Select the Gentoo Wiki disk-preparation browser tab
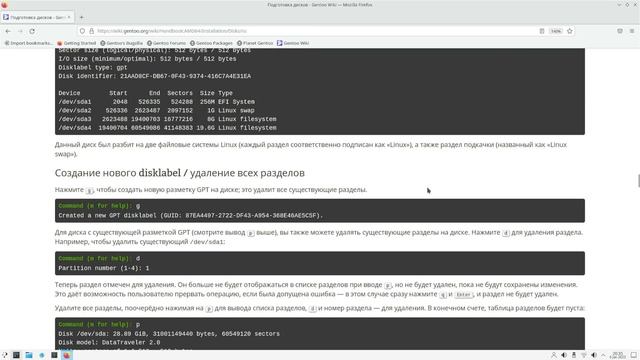Image resolution: width=640 pixels, height=360 pixels. tap(37, 17)
